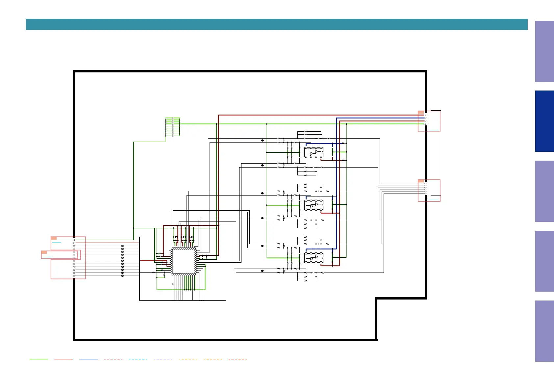Click the teal page header bar
This screenshot has height=392, width=554.
(277, 24)
